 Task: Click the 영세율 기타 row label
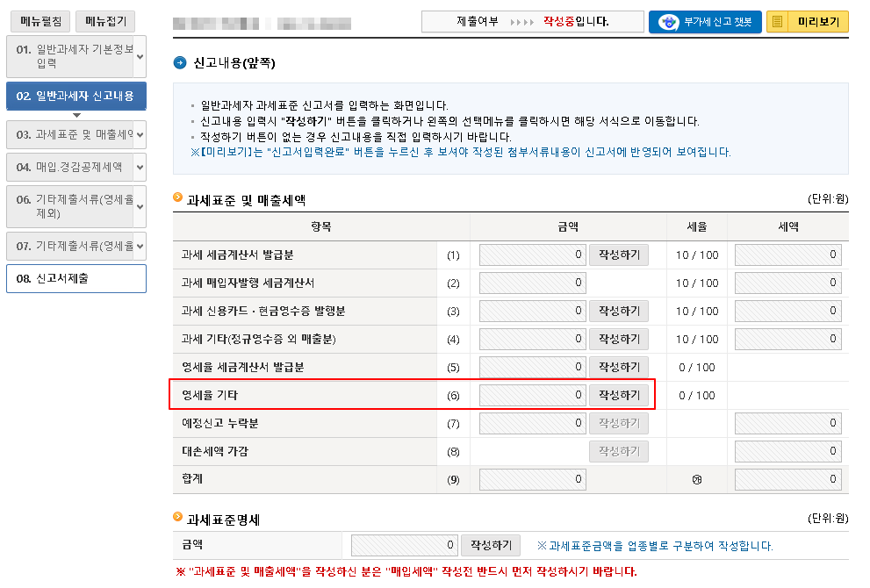210,396
